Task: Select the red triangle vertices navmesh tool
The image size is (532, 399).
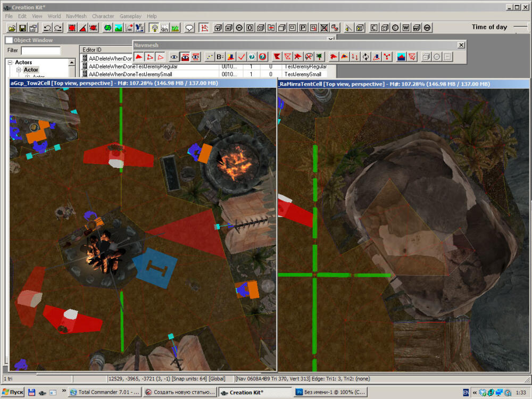Action: point(149,57)
